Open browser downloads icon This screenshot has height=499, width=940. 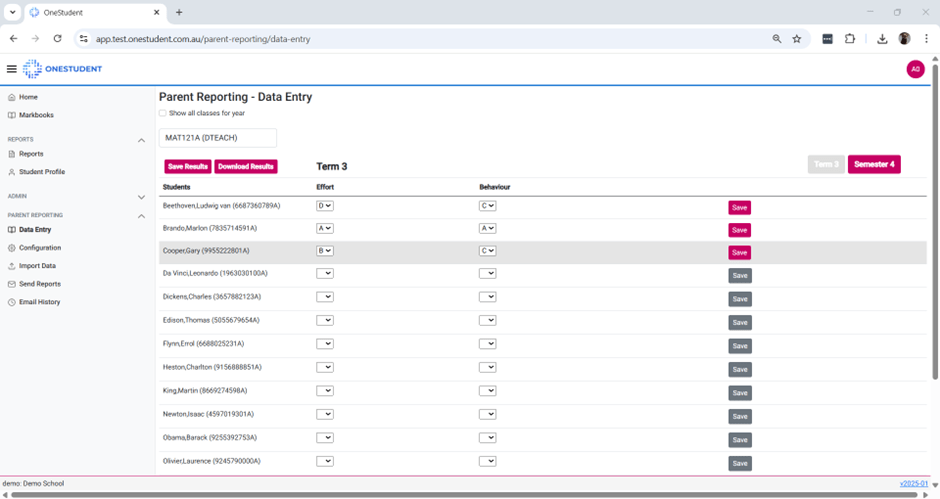[x=882, y=39]
